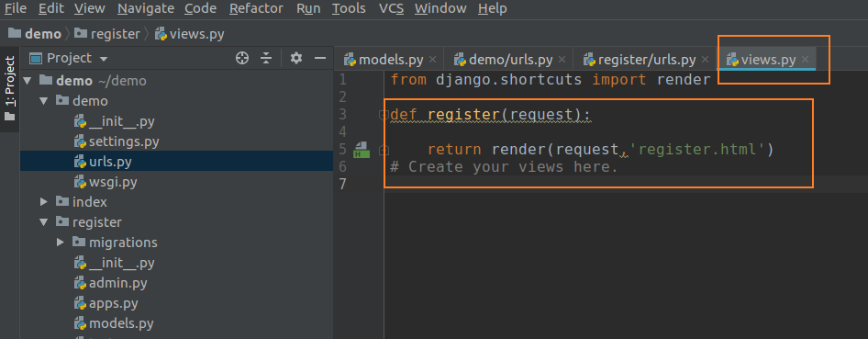This screenshot has height=339, width=868.
Task: Open the Refactor menu
Action: pyautogui.click(x=256, y=8)
